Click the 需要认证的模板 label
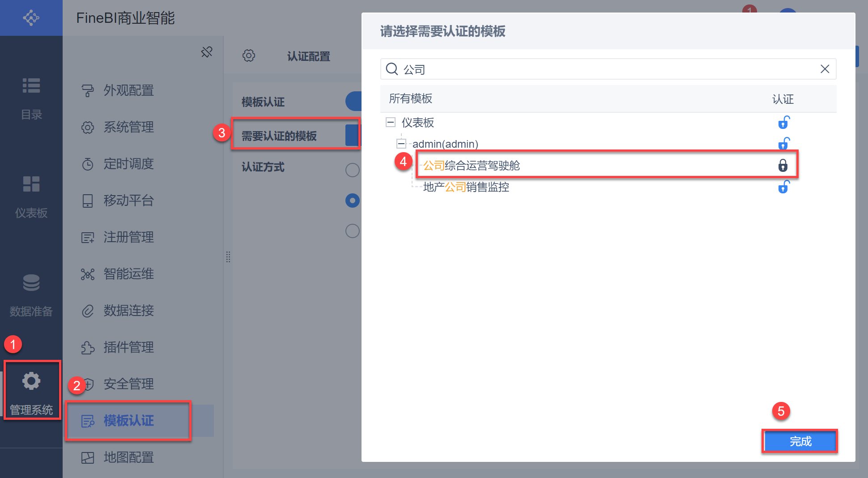The width and height of the screenshot is (868, 478). (279, 136)
